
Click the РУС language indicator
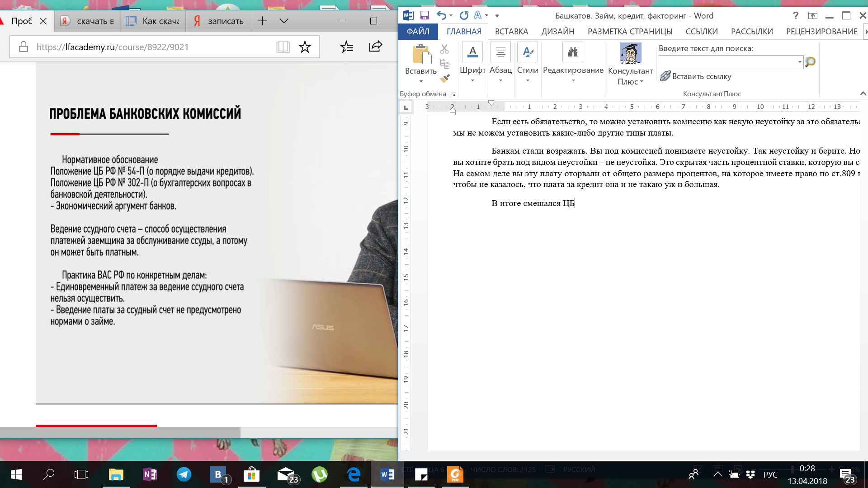(770, 474)
